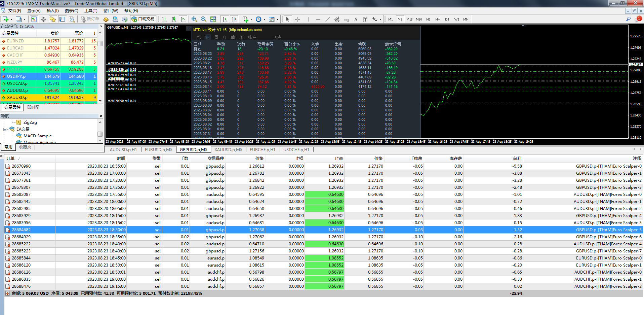
Task: Click the 新订单 new order button
Action: (x=90, y=19)
